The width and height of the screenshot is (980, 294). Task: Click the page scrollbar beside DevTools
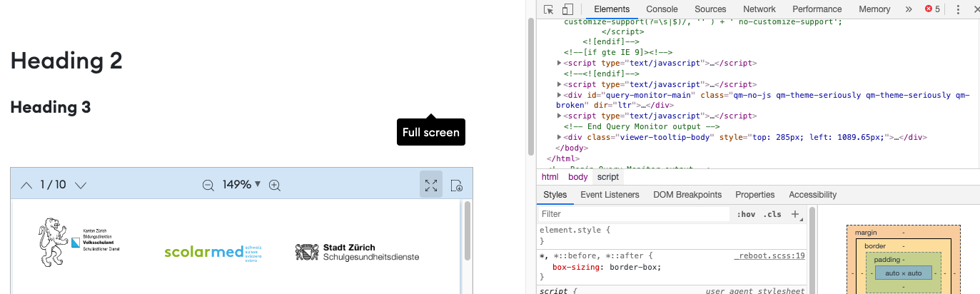pyautogui.click(x=530, y=86)
